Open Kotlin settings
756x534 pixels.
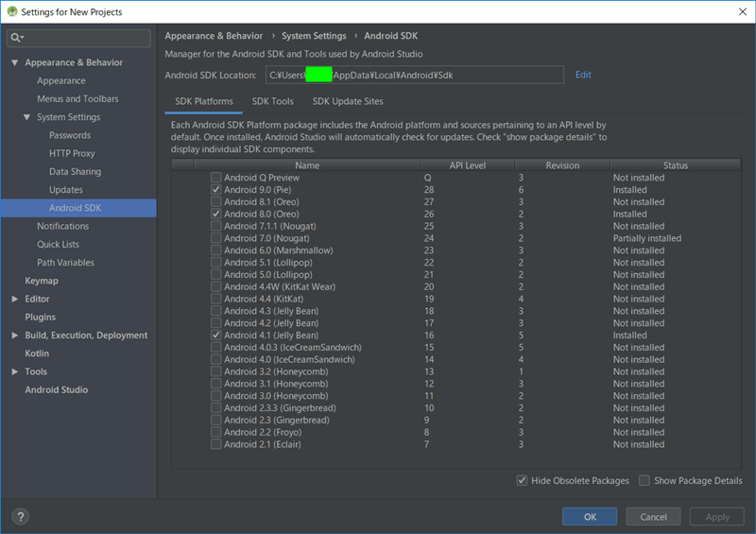[37, 353]
